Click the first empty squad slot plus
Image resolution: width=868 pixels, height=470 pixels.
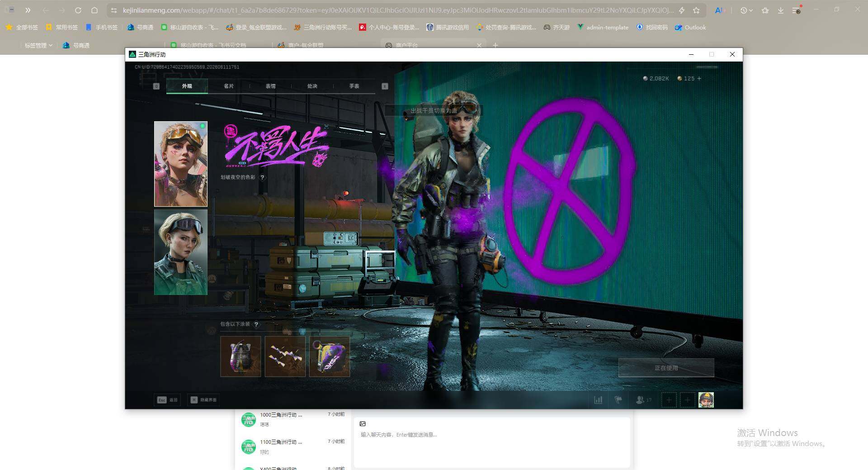click(x=669, y=400)
